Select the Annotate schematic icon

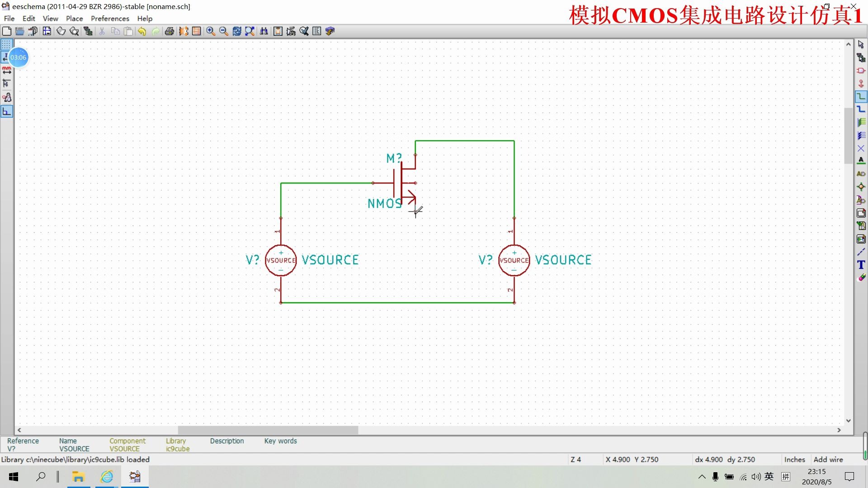click(x=291, y=31)
